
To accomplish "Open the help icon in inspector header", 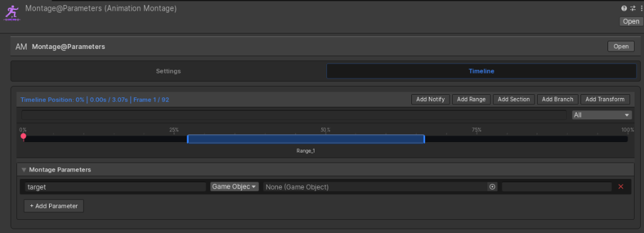I will tap(625, 8).
